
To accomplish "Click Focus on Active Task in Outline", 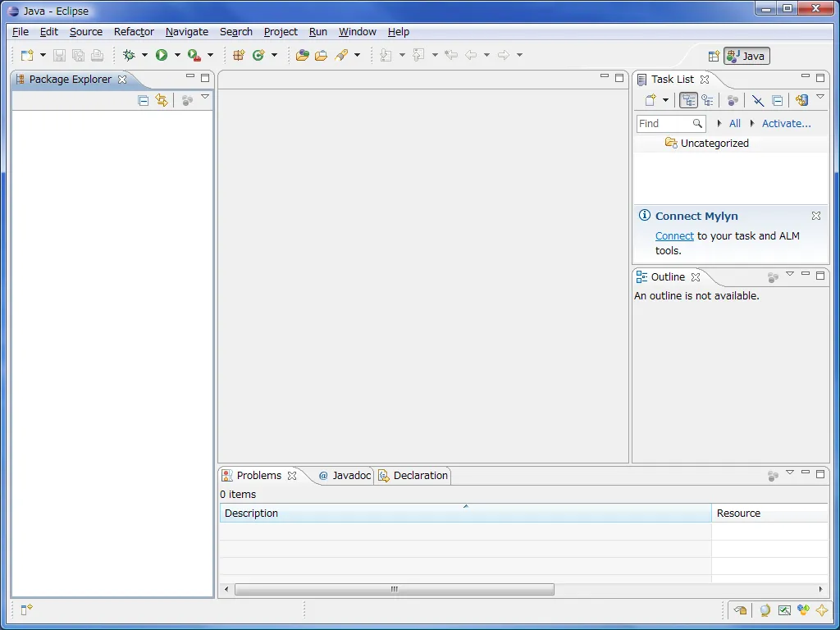I will (x=773, y=277).
